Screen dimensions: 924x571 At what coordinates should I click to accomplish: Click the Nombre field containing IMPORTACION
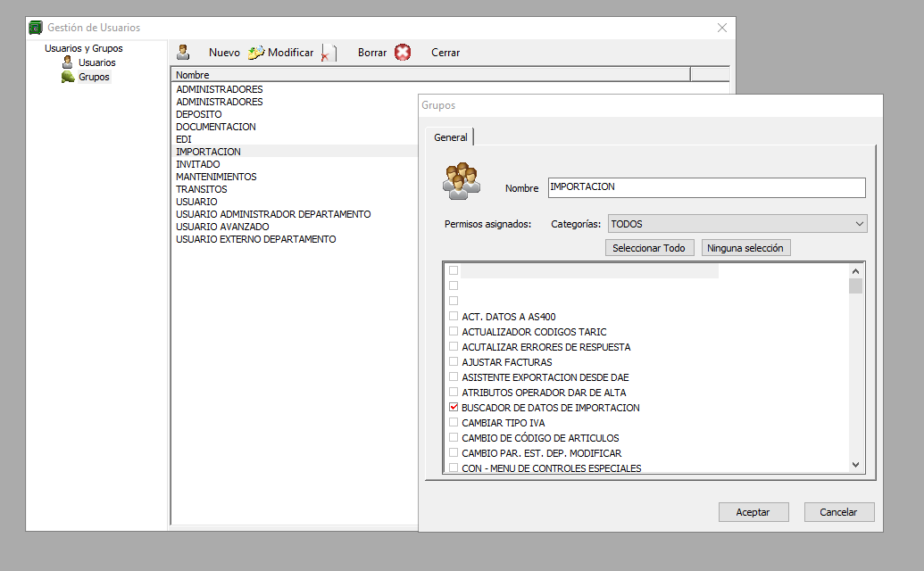[x=705, y=187]
